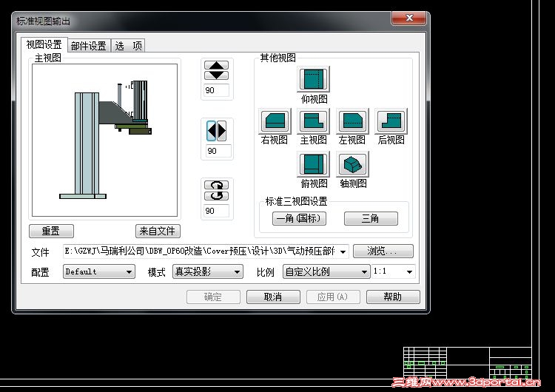
Task: Open the 模式 真实投影 dropdown
Action: coord(208,271)
